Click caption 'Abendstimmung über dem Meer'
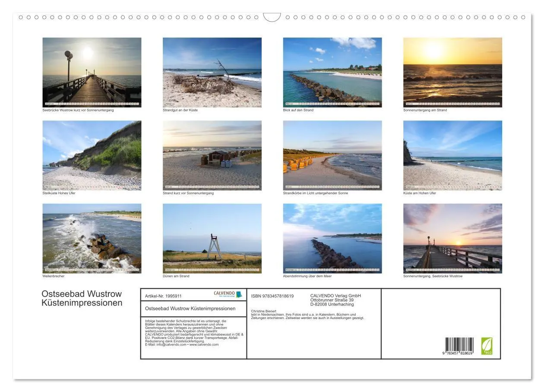The height and width of the screenshot is (392, 544). click(x=307, y=276)
